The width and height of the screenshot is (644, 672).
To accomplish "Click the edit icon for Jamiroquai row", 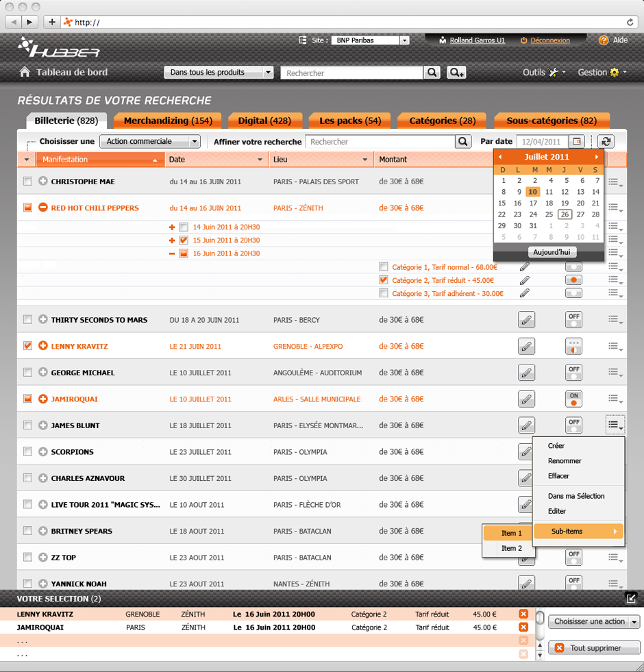I will click(x=527, y=399).
